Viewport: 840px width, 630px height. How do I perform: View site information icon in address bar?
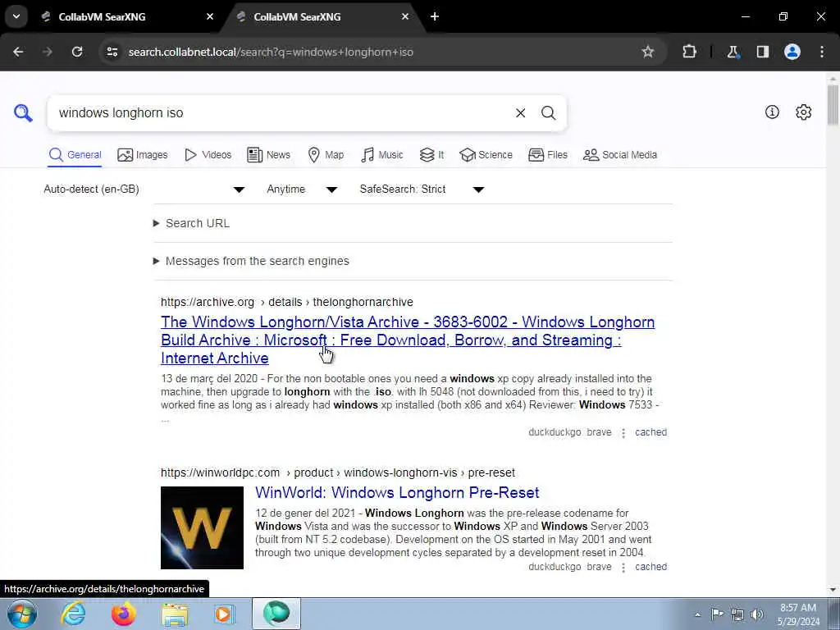[x=112, y=52]
